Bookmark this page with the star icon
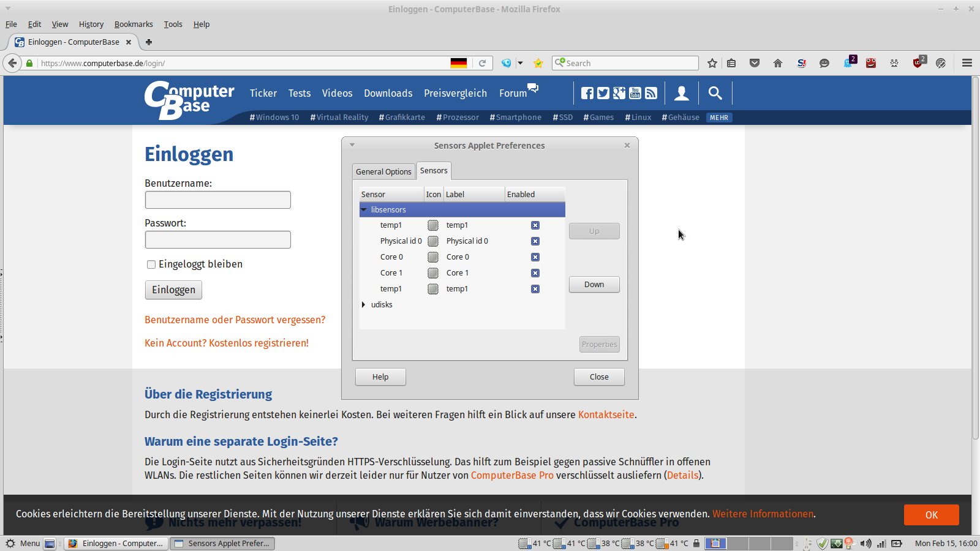 click(712, 63)
